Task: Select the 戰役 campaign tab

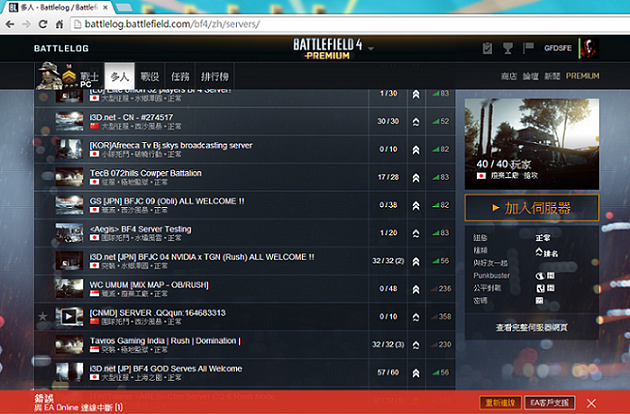Action: click(x=149, y=76)
